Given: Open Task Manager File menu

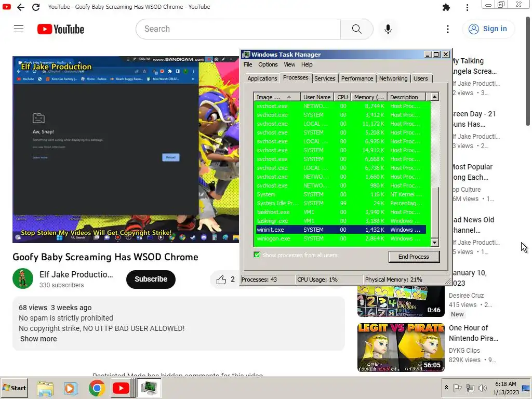Looking at the screenshot, I should (x=248, y=64).
